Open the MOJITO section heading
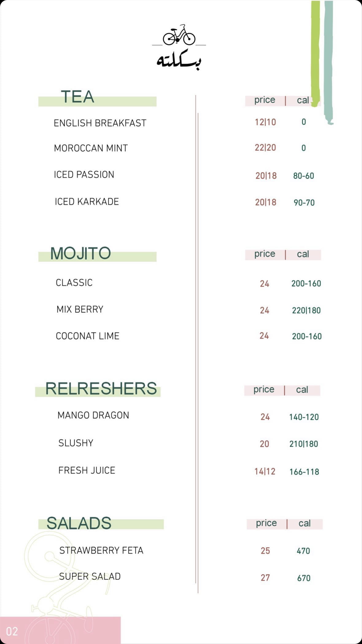The width and height of the screenshot is (362, 644). click(80, 253)
